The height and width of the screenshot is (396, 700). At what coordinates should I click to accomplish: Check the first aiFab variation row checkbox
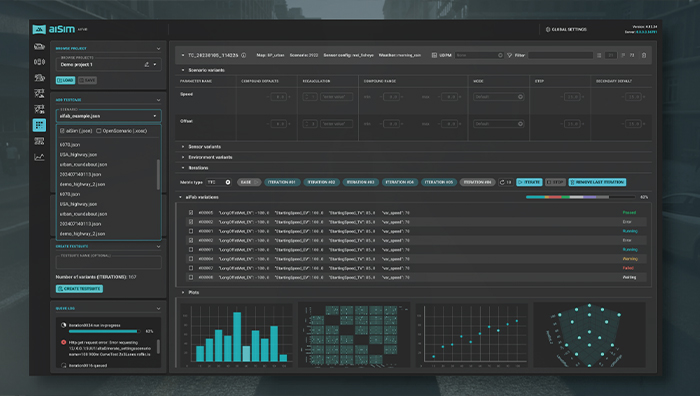click(191, 213)
